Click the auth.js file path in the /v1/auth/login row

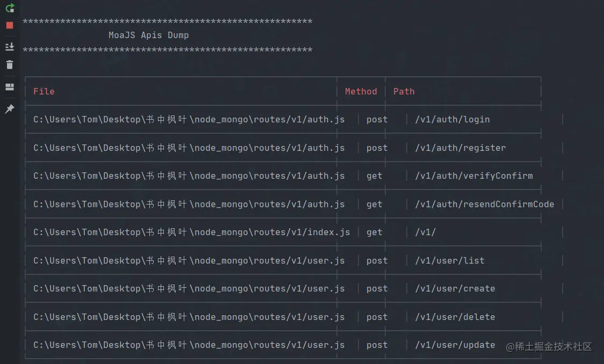[189, 120]
